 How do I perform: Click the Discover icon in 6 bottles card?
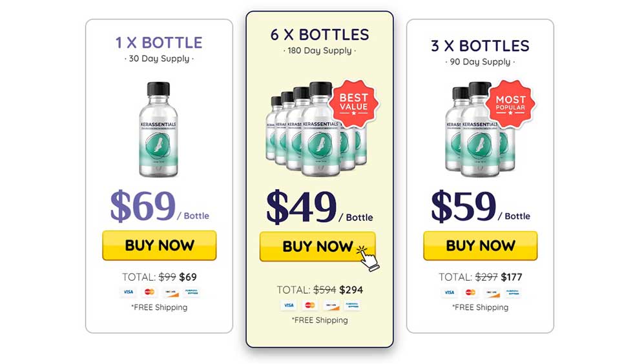click(330, 305)
